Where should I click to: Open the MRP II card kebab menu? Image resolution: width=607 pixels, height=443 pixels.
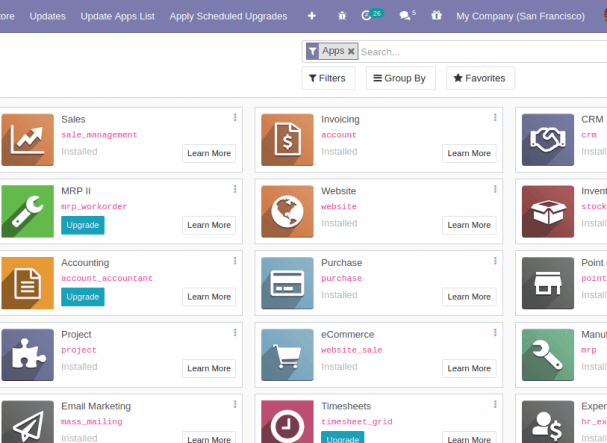[235, 189]
